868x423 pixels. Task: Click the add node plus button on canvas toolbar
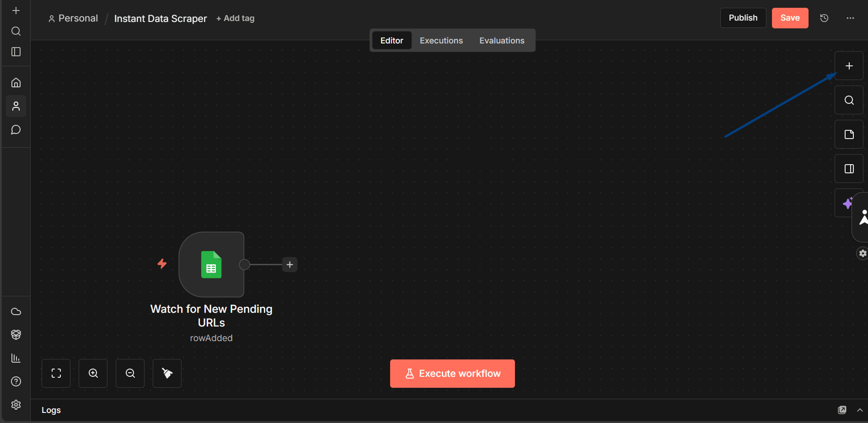849,66
